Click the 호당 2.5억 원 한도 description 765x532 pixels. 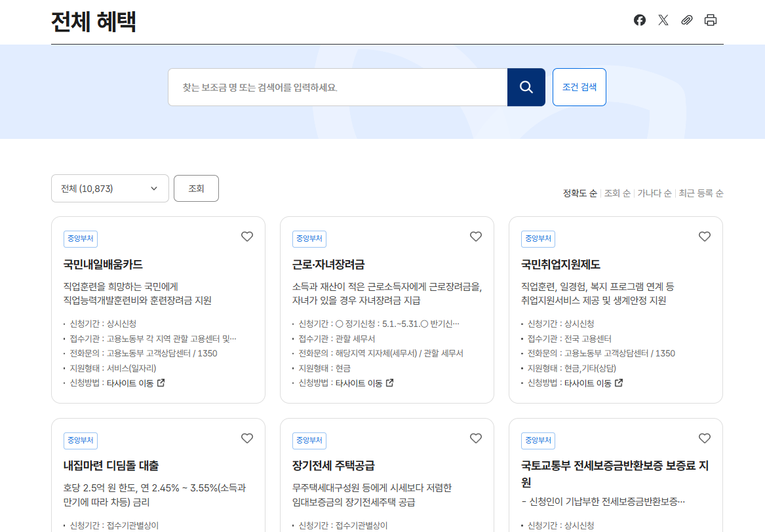(x=155, y=495)
